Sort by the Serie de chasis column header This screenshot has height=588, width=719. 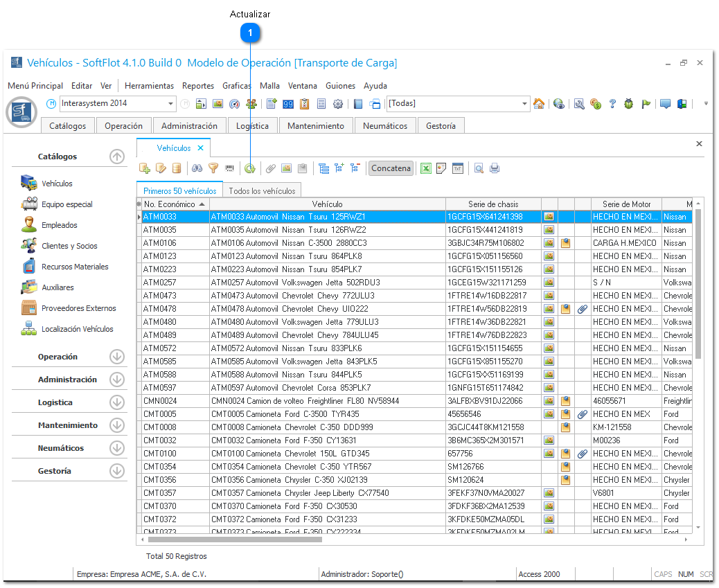493,204
